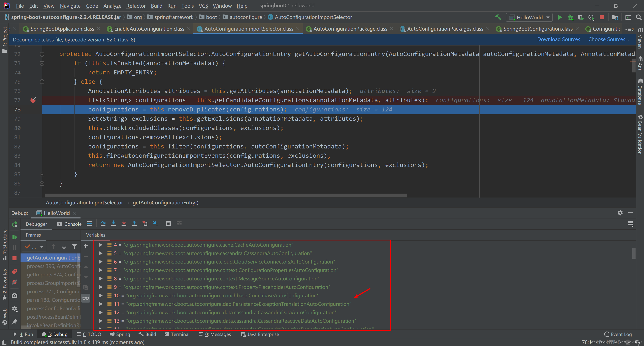The width and height of the screenshot is (644, 346).
Task: Click the Run to Cursor icon
Action: [x=156, y=223]
